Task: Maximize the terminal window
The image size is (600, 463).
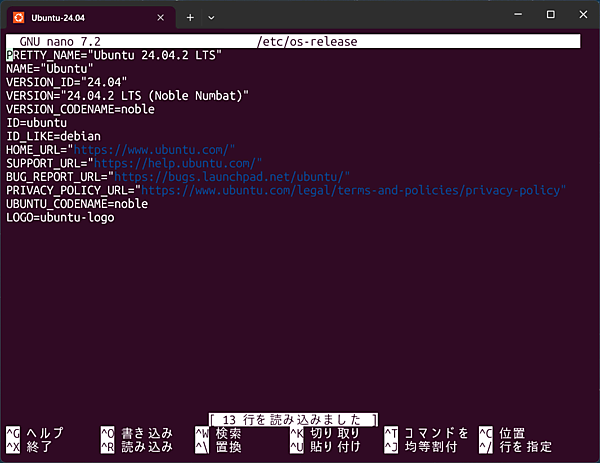Action: (550, 15)
